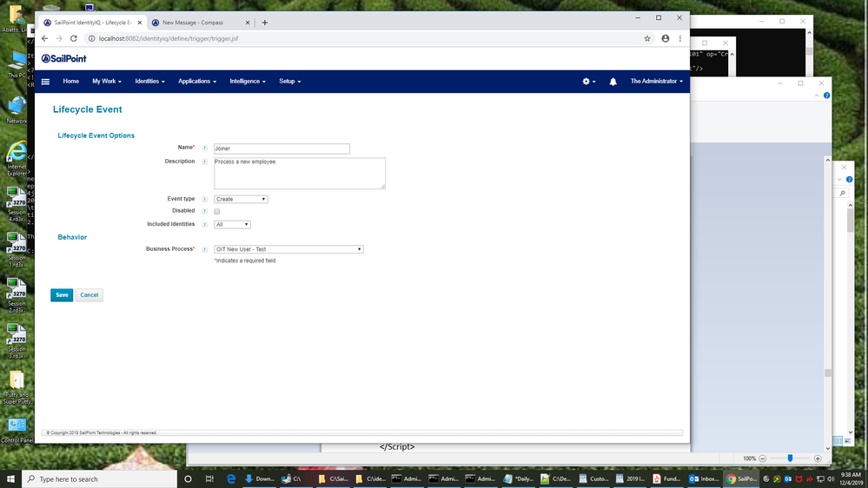Bookmark this page with the star icon
Viewport: 868px width, 488px height.
click(x=647, y=38)
